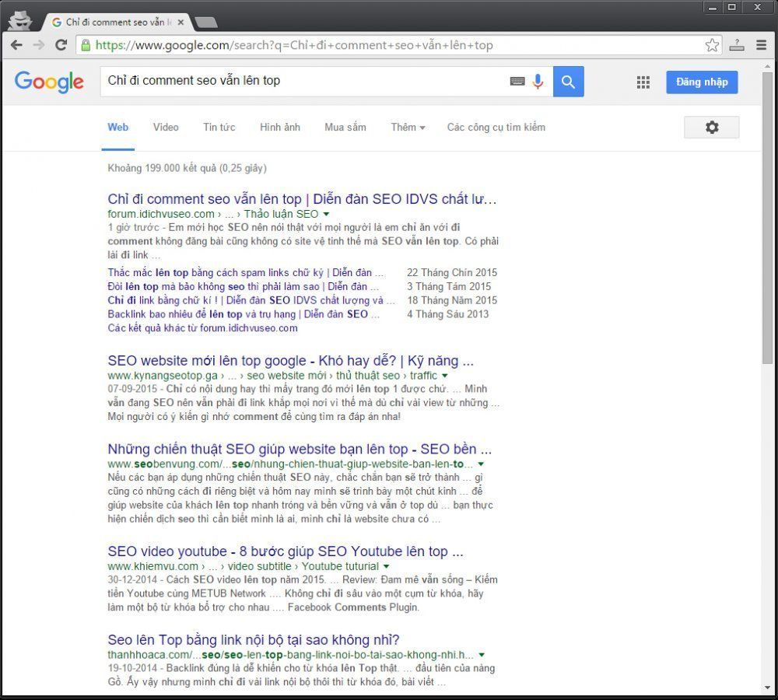The width and height of the screenshot is (778, 700).
Task: Expand options arrow for seobenvung.com result
Action: (481, 464)
